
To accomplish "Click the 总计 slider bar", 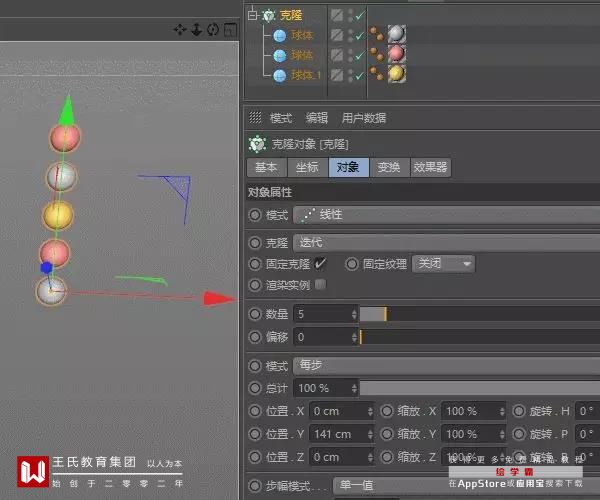I will tap(480, 388).
